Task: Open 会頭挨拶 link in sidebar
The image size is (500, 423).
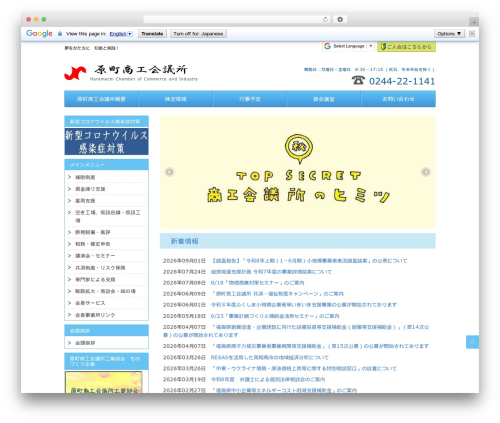Action: 85,343
